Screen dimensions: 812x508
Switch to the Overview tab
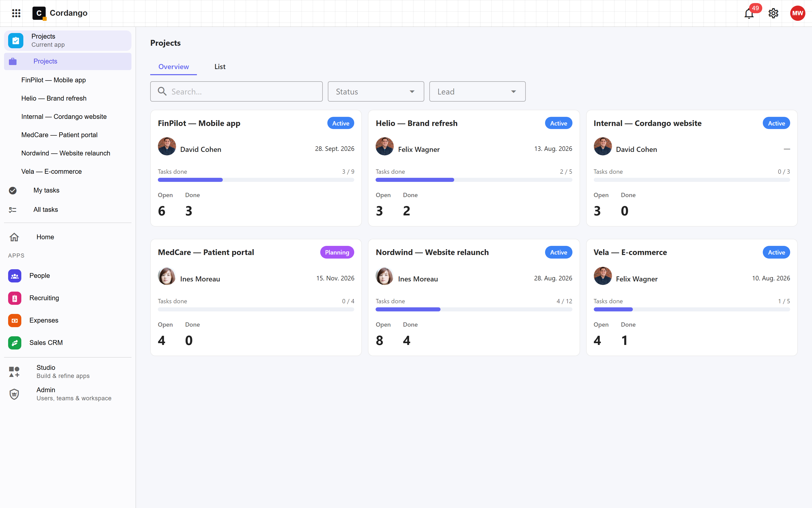[174, 67]
